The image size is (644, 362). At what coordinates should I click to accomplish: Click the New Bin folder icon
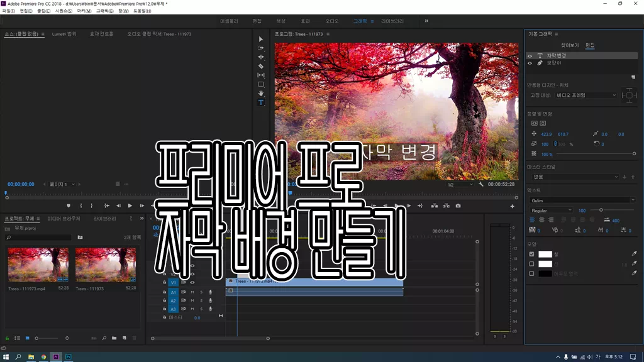[114, 338]
